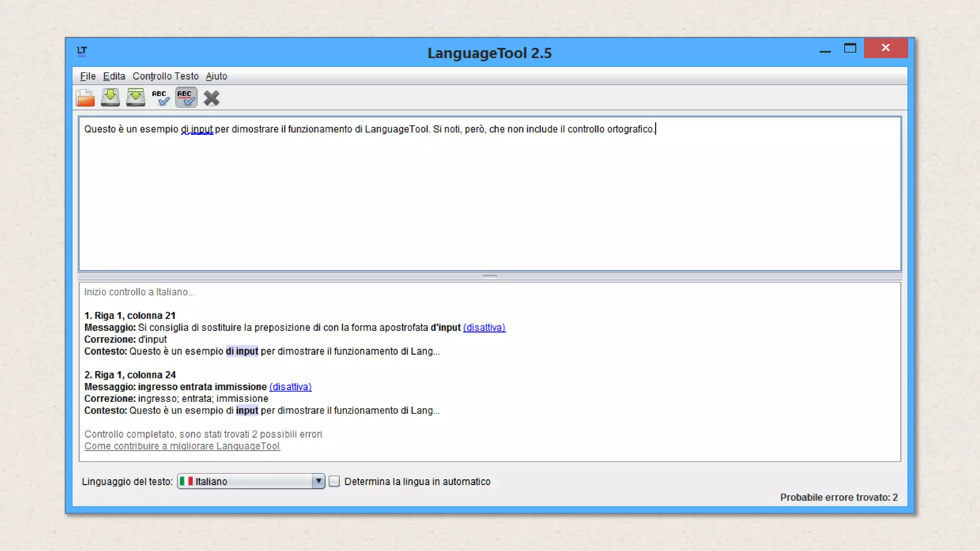980x551 pixels.
Task: Open the Aiuto menu
Action: (x=216, y=76)
